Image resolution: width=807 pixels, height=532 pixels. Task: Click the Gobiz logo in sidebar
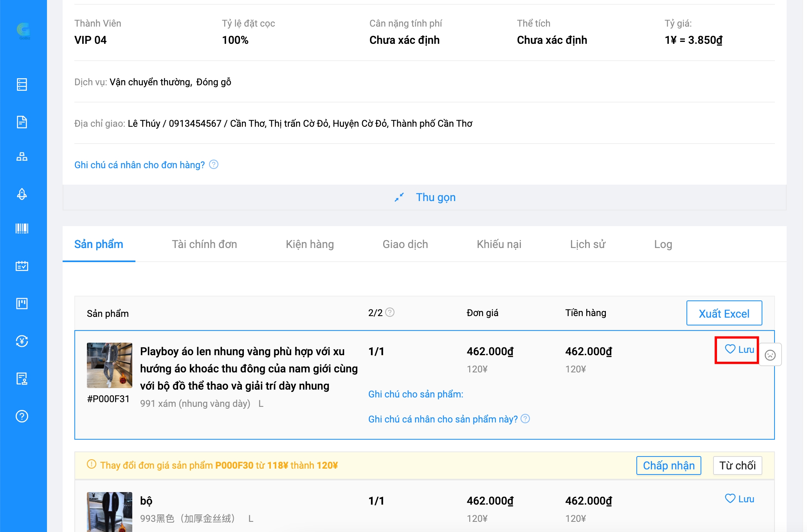(23, 31)
